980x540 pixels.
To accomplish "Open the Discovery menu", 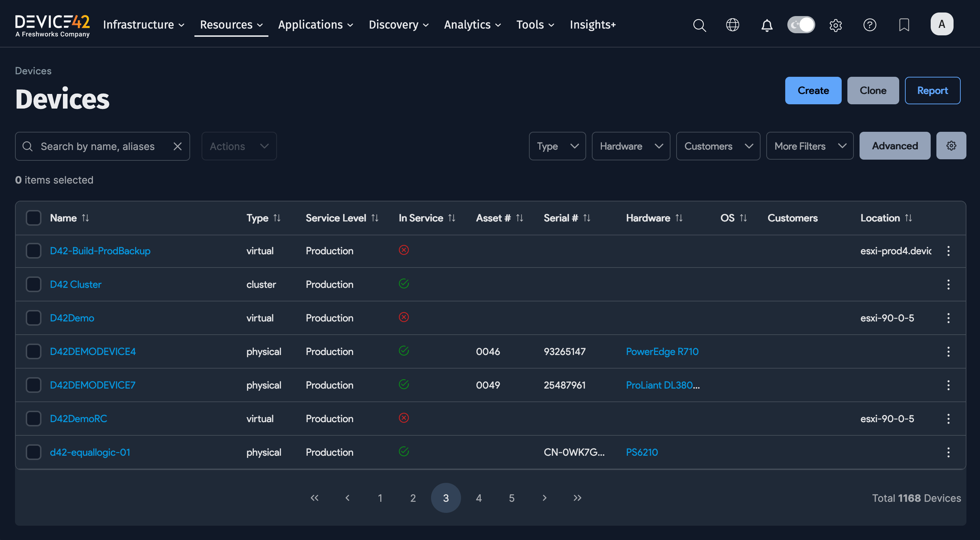I will tap(398, 24).
